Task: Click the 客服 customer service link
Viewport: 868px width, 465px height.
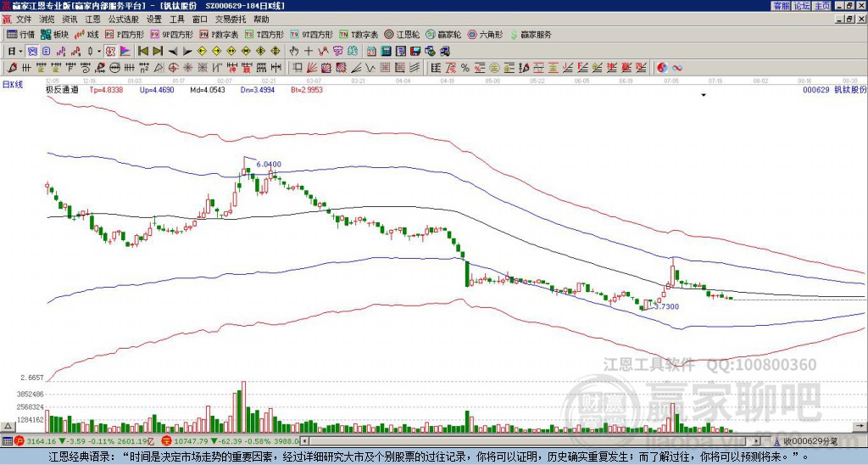Action: coord(781,6)
